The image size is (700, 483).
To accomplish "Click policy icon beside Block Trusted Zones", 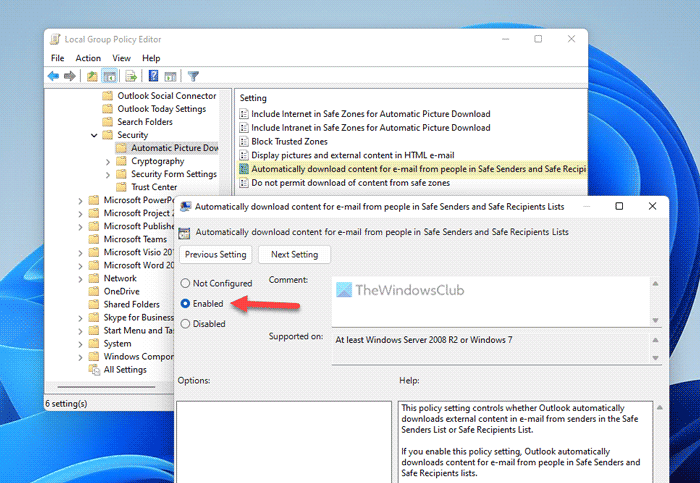I will point(244,142).
